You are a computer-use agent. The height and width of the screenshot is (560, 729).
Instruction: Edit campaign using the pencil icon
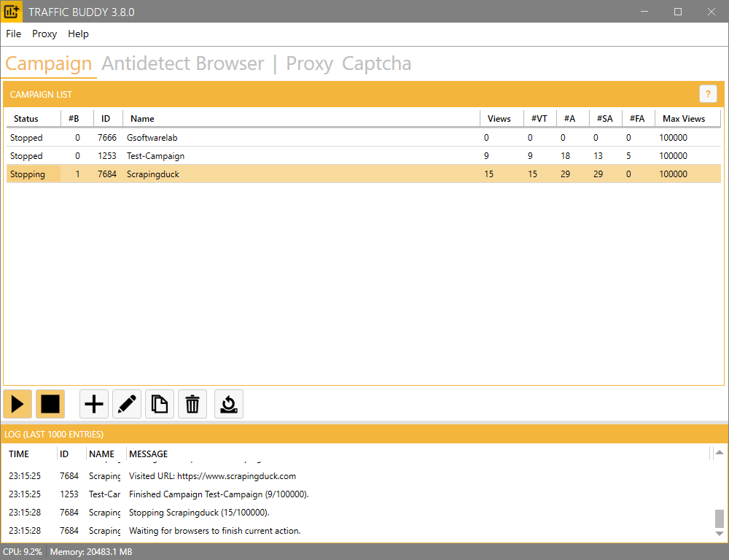127,404
